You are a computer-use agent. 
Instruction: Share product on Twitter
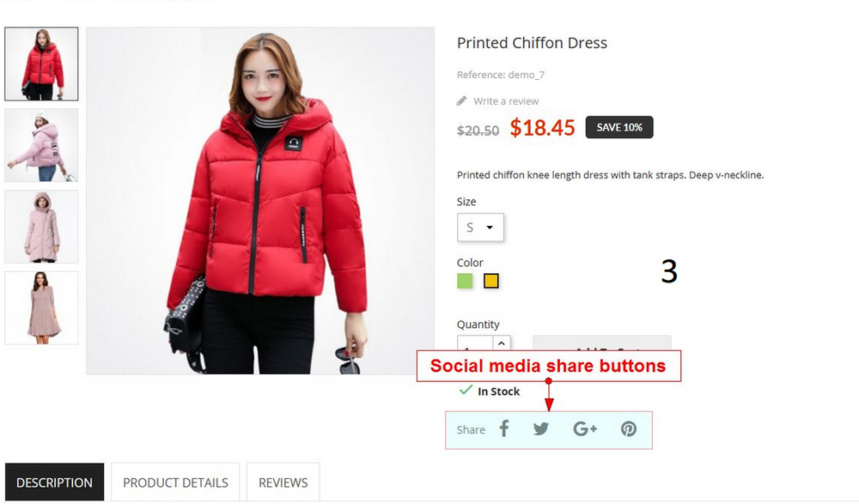[540, 428]
